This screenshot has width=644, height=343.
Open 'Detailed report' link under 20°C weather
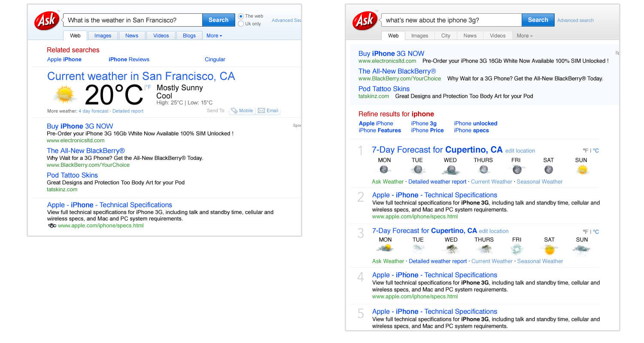tap(128, 111)
